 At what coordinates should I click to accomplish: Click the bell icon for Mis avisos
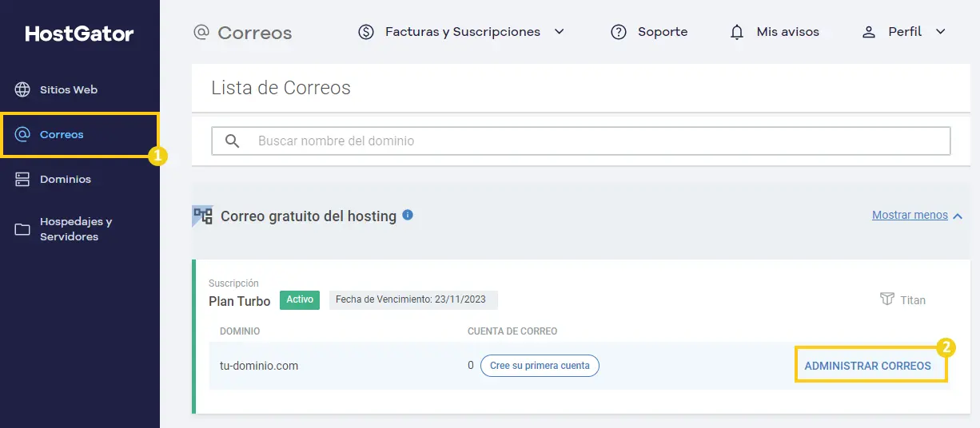click(737, 33)
